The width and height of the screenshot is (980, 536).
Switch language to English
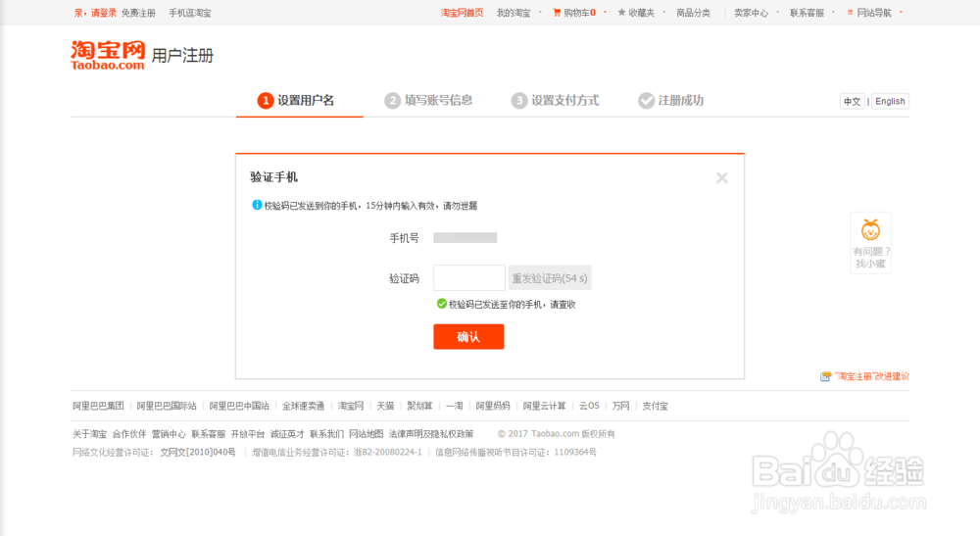tap(890, 101)
